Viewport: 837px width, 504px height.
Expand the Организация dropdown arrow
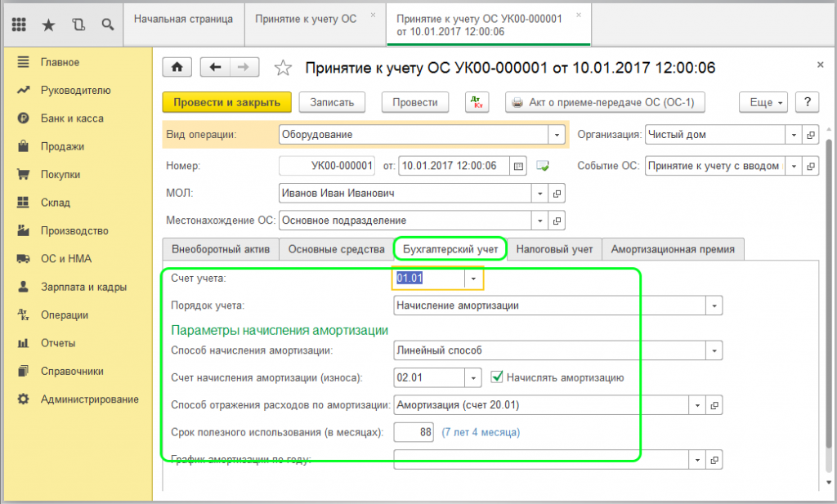point(793,135)
